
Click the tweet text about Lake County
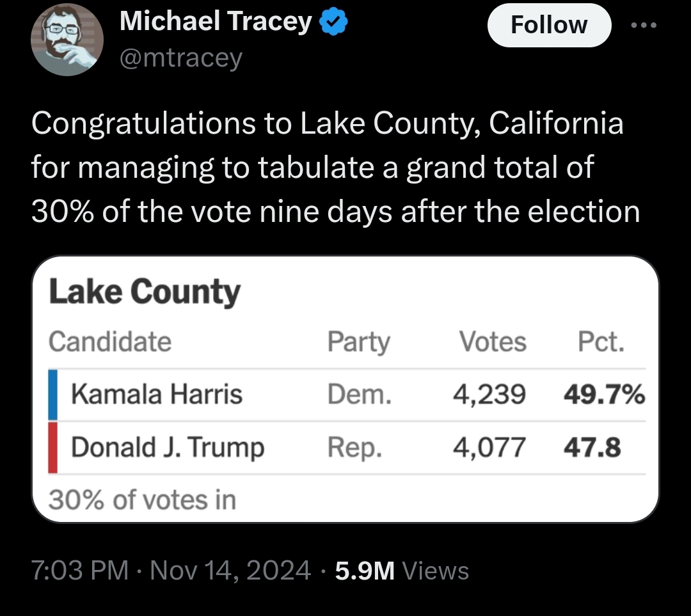pos(335,168)
